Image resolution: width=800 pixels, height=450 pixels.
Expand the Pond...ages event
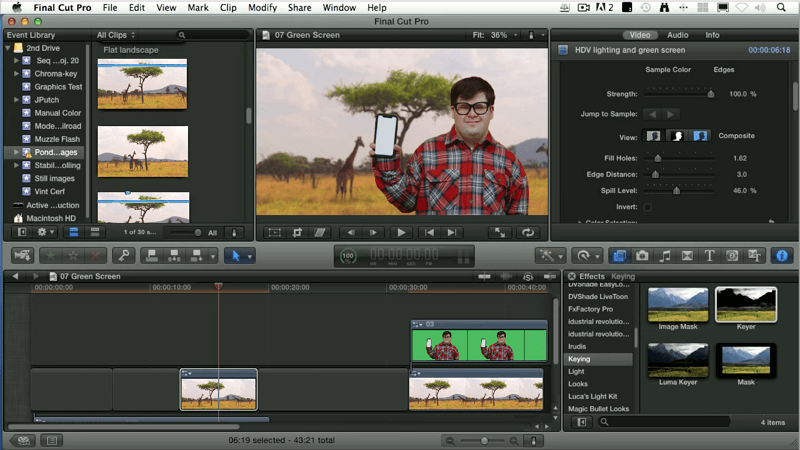point(16,152)
